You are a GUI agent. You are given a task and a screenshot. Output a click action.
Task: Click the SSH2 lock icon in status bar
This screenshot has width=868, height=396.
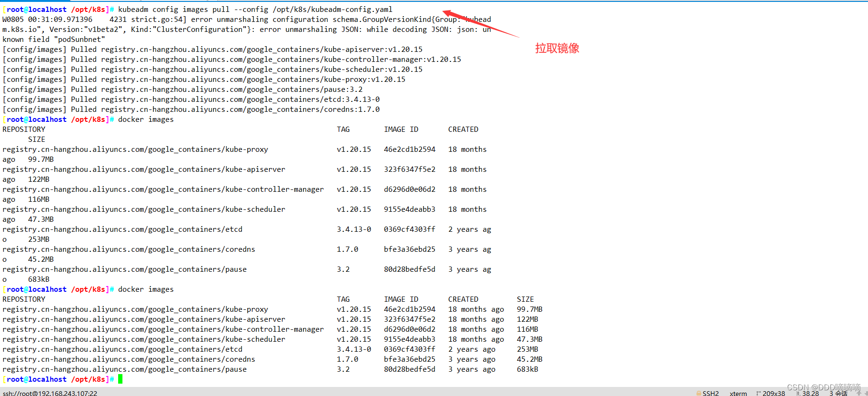tap(698, 393)
